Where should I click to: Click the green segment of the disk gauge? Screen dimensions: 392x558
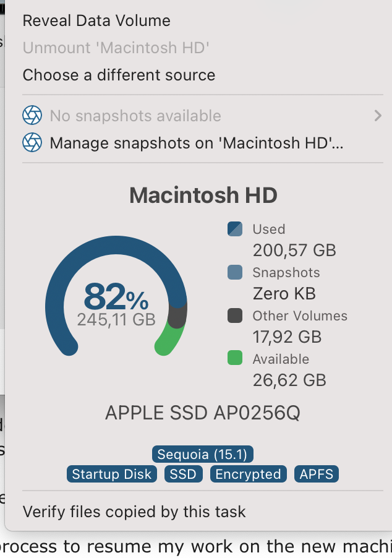(169, 340)
